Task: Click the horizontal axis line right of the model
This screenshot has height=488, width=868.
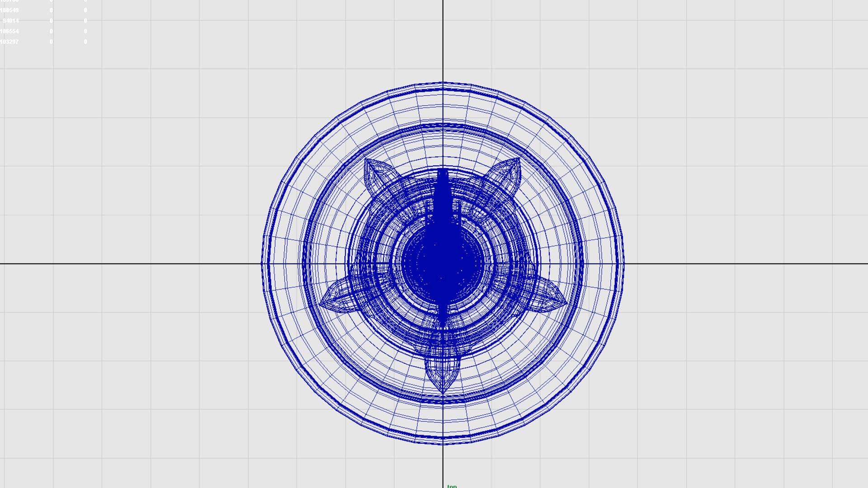Action: click(x=746, y=263)
